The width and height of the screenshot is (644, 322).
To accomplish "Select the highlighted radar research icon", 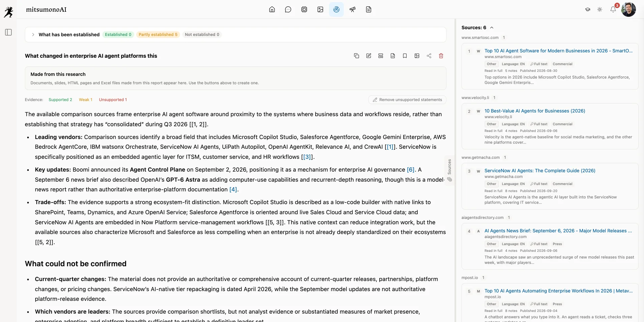I will 336,9.
